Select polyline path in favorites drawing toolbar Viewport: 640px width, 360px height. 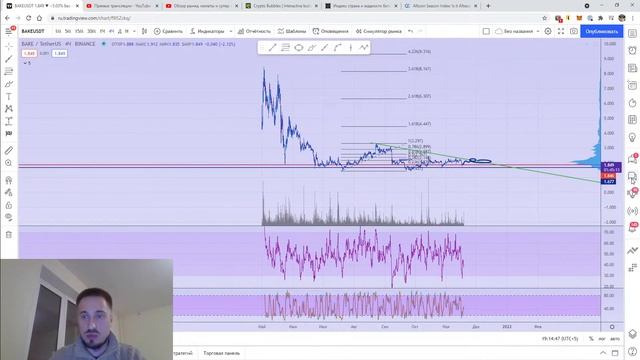pos(363,48)
